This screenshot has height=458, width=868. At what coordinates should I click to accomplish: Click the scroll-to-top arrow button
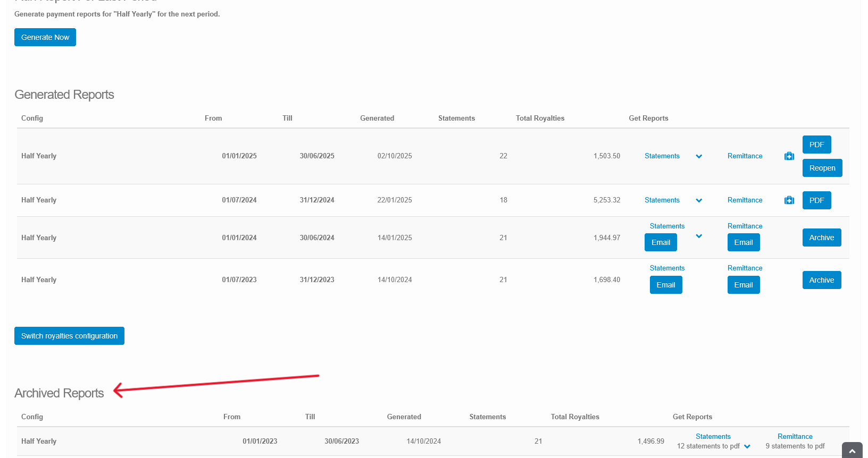tap(852, 451)
